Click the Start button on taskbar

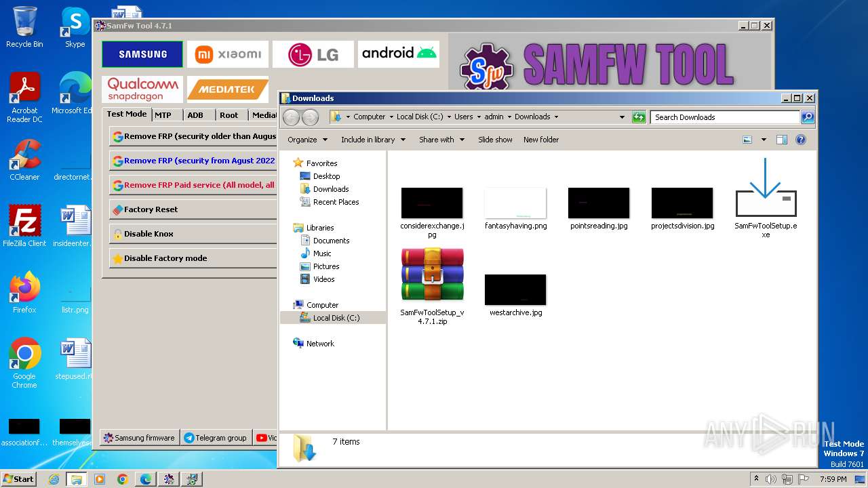pyautogui.click(x=18, y=479)
